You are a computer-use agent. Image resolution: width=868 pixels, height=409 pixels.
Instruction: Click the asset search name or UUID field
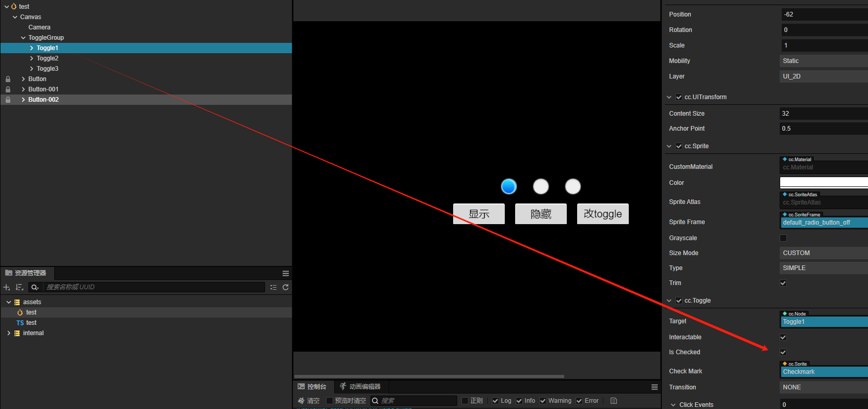coord(153,287)
